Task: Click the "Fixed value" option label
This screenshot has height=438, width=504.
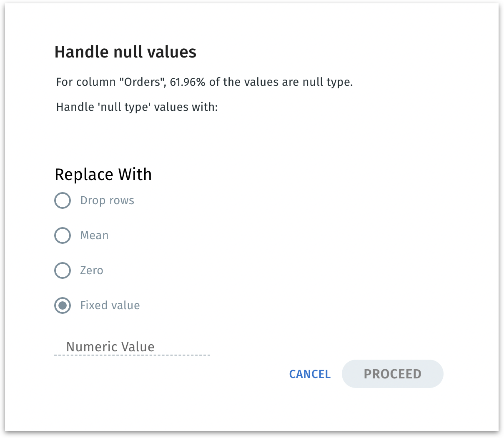Action: pos(110,305)
